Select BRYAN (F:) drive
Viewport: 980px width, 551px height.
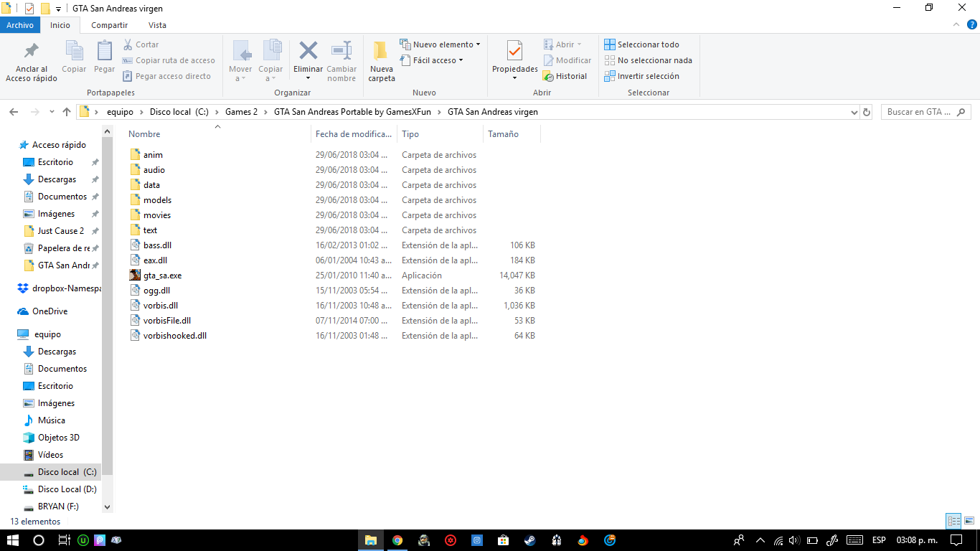click(58, 507)
